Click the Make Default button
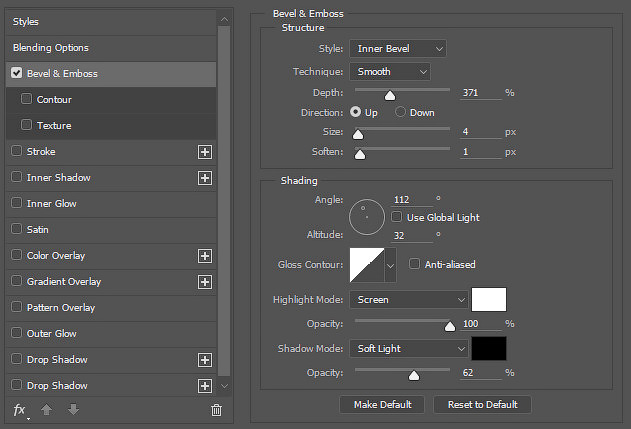Image resolution: width=631 pixels, height=429 pixels. (382, 404)
